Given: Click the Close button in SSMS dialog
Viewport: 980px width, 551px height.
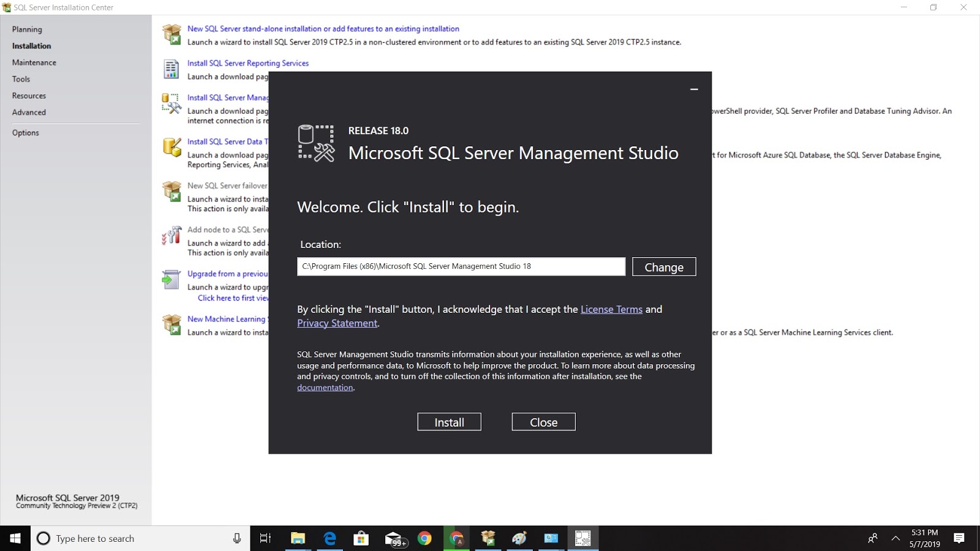Looking at the screenshot, I should pos(543,422).
